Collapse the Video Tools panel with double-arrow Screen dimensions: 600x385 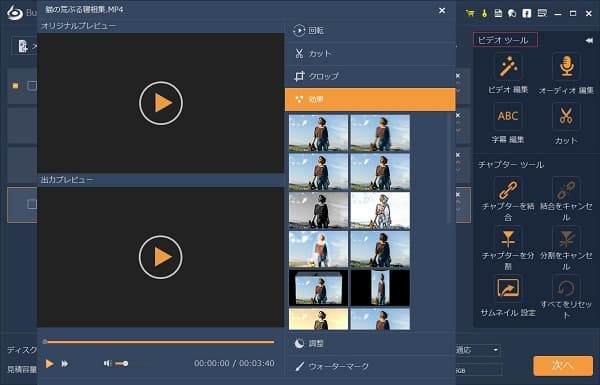click(x=589, y=41)
